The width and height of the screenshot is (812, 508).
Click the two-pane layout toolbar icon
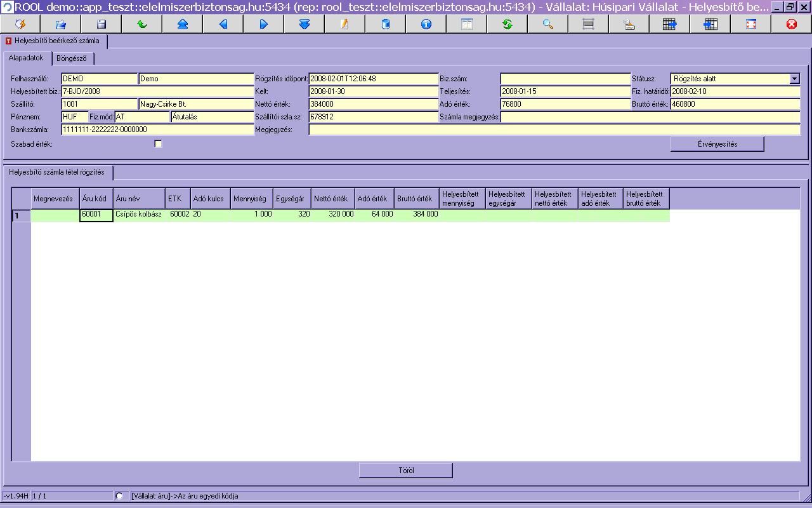(x=467, y=24)
